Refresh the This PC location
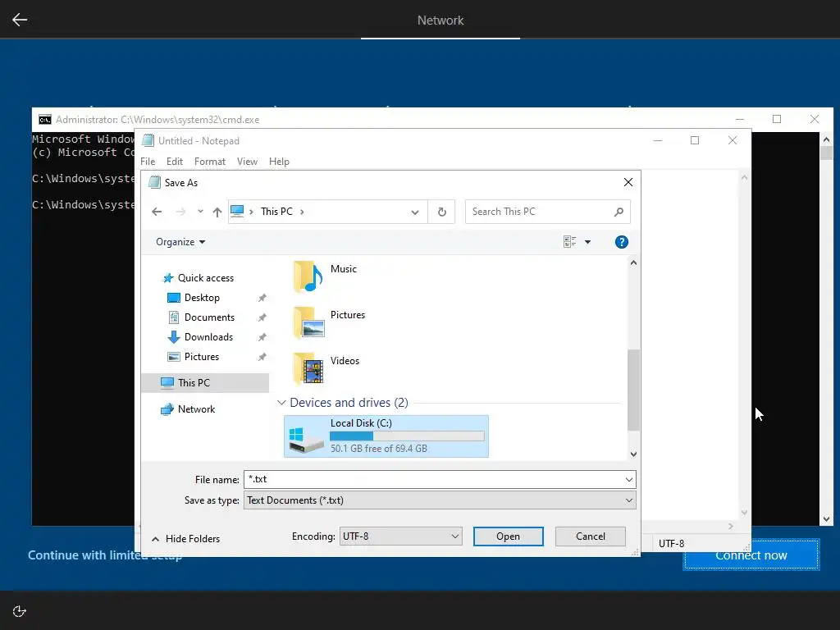Viewport: 840px width, 630px height. tap(442, 212)
